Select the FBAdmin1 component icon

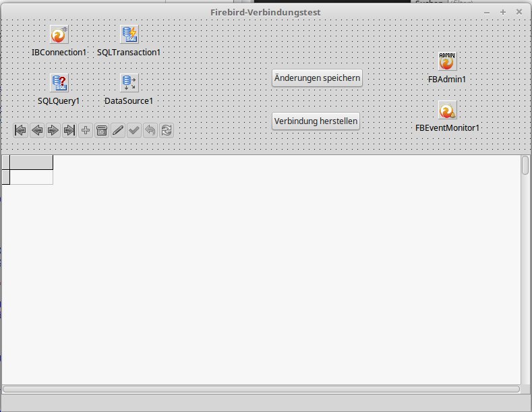[x=447, y=61]
